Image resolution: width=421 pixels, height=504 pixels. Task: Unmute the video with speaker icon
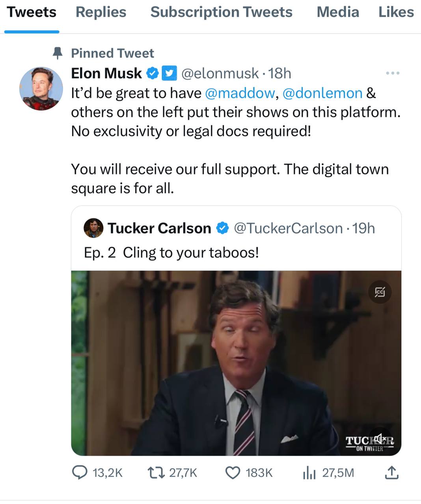click(x=380, y=438)
